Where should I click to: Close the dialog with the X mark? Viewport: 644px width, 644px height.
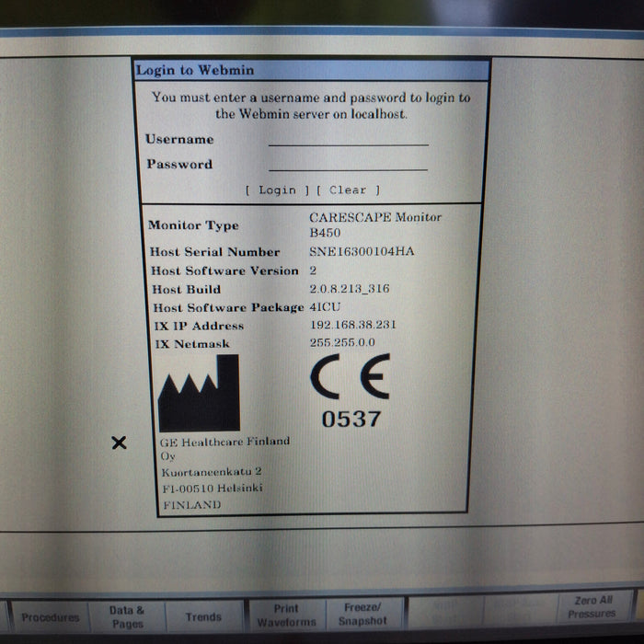tap(119, 443)
